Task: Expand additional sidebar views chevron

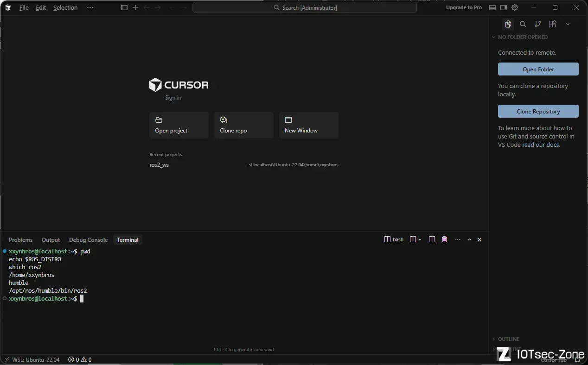Action: (x=568, y=24)
